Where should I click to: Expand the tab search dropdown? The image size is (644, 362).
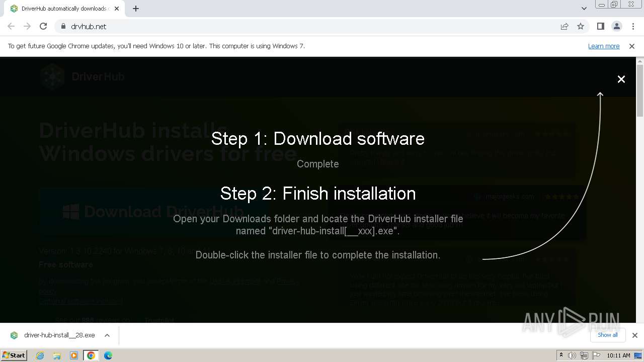click(x=584, y=9)
